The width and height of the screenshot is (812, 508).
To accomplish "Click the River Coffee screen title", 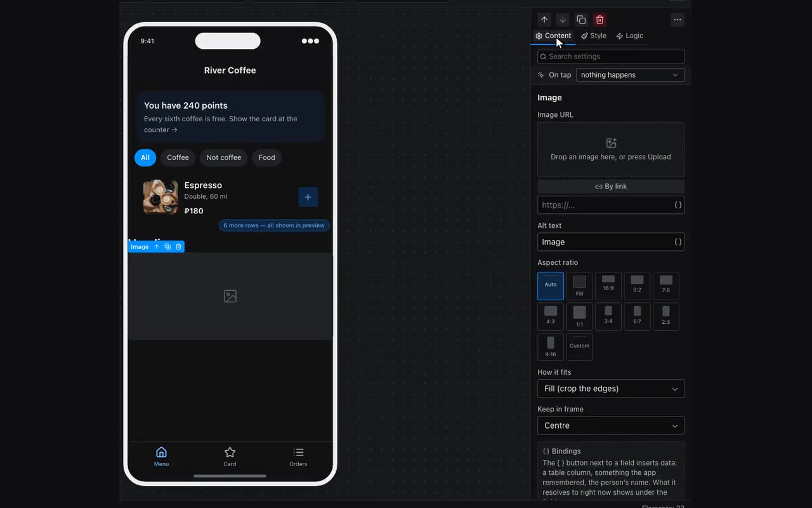I will coord(230,70).
